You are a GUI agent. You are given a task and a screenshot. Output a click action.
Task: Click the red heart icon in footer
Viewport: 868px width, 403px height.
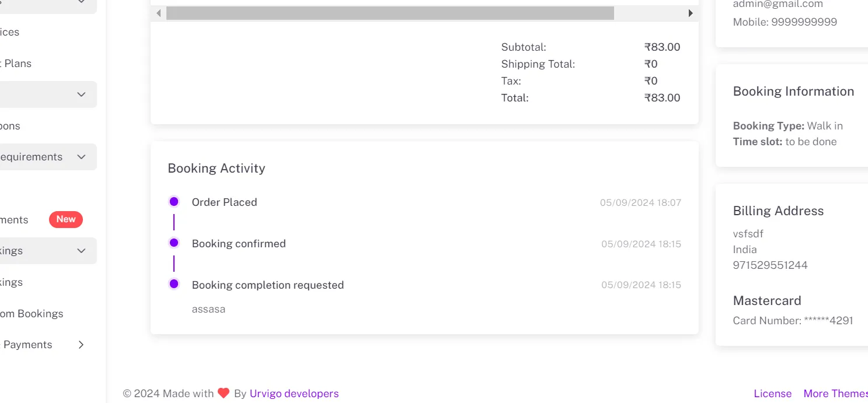(x=224, y=393)
